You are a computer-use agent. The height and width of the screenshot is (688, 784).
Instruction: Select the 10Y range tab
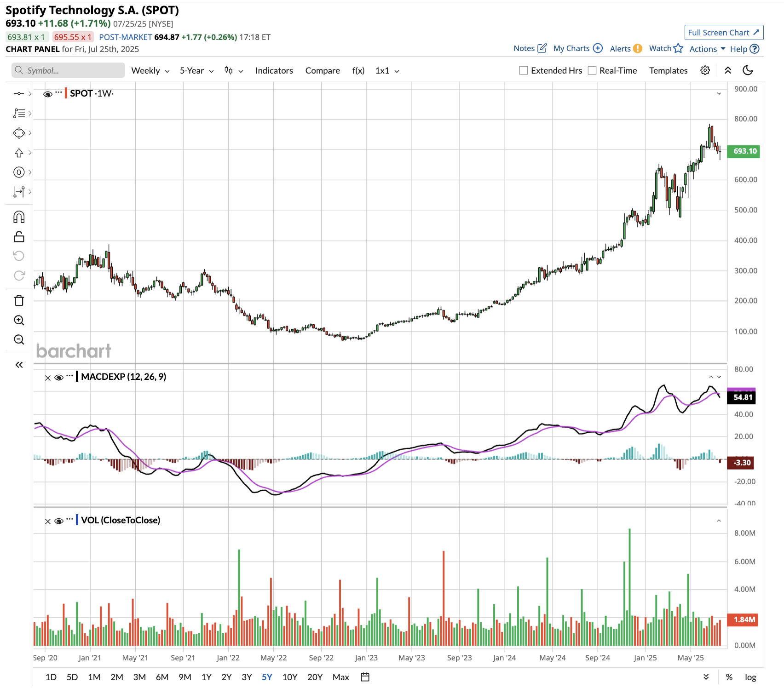pyautogui.click(x=290, y=677)
